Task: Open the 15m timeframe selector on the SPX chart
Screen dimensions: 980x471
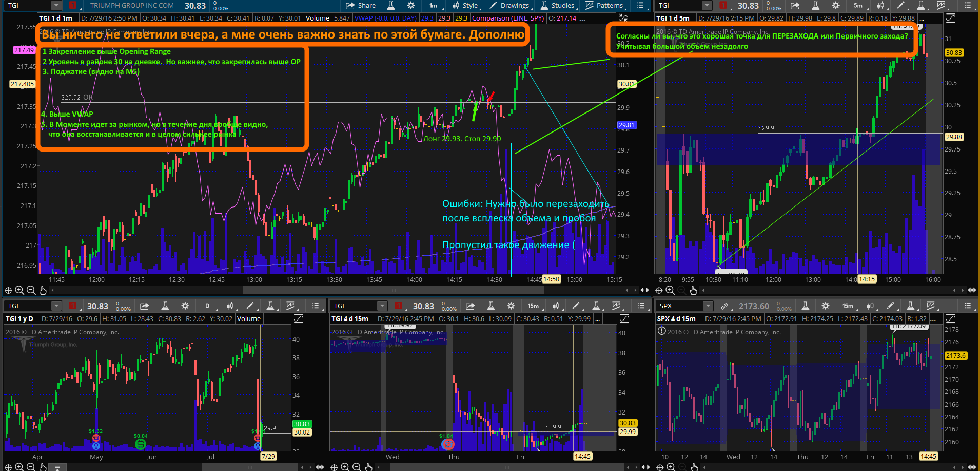Action: (848, 306)
